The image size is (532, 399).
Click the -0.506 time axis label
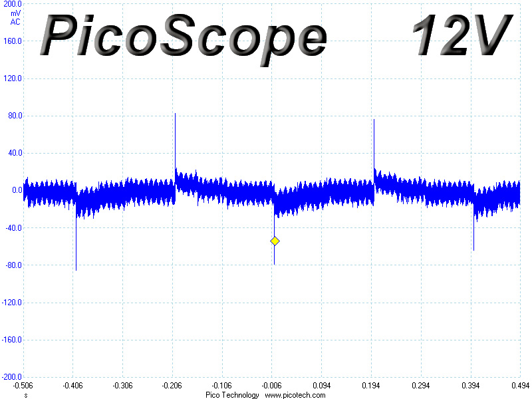coord(23,386)
